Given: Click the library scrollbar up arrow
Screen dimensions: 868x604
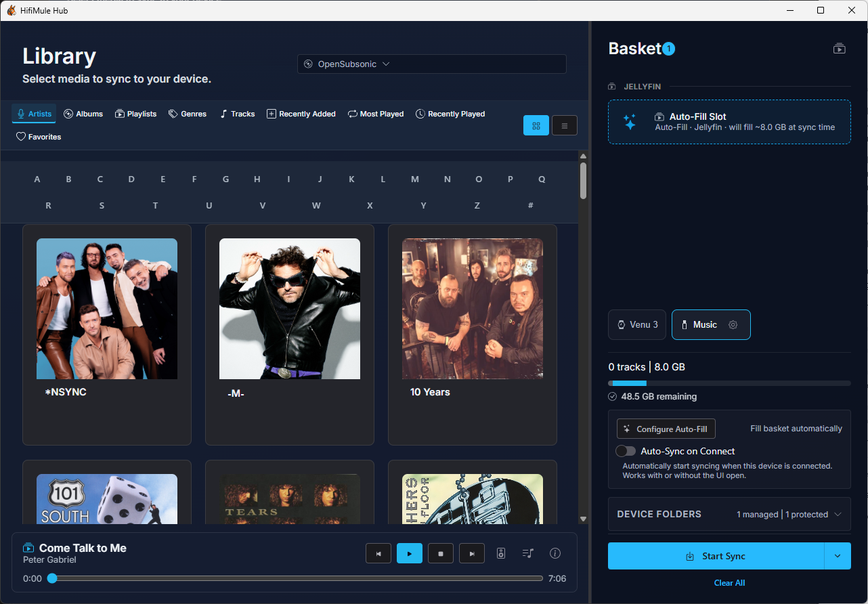Looking at the screenshot, I should [x=583, y=156].
